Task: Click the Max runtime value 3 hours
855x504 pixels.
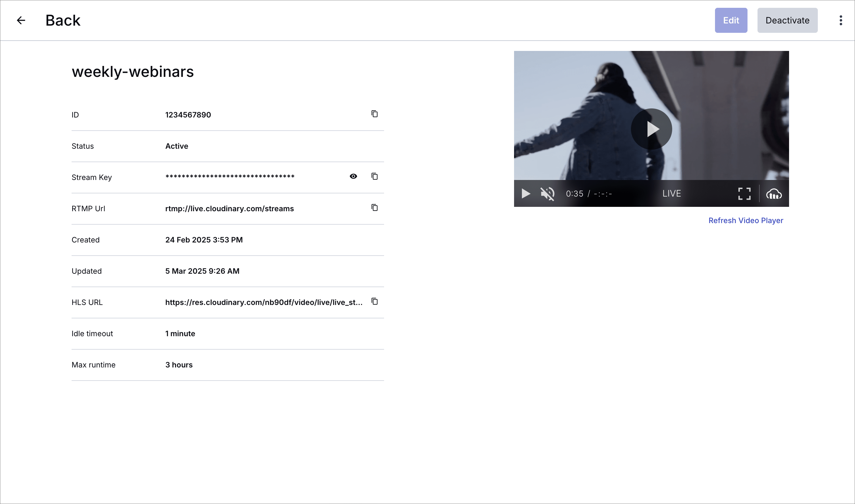Action: (x=179, y=365)
